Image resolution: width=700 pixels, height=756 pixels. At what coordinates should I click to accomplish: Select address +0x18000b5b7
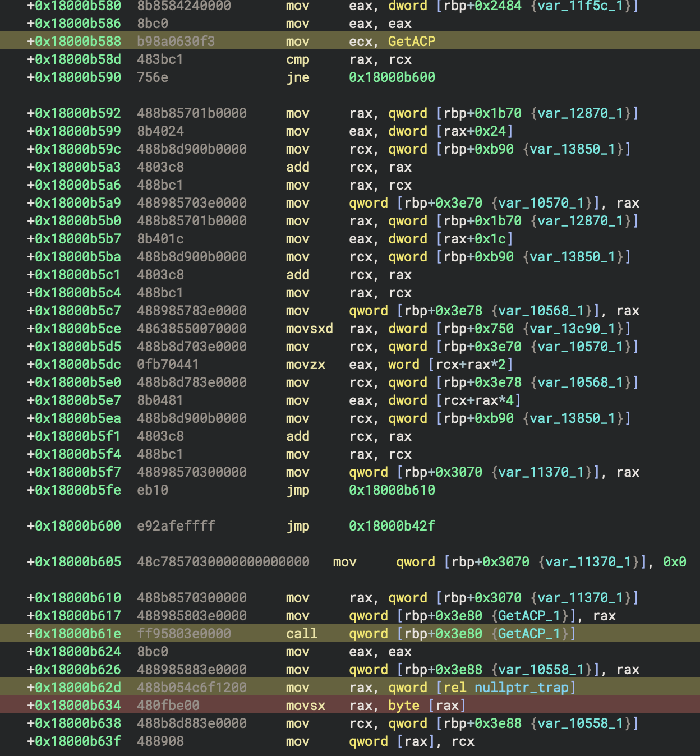74,239
